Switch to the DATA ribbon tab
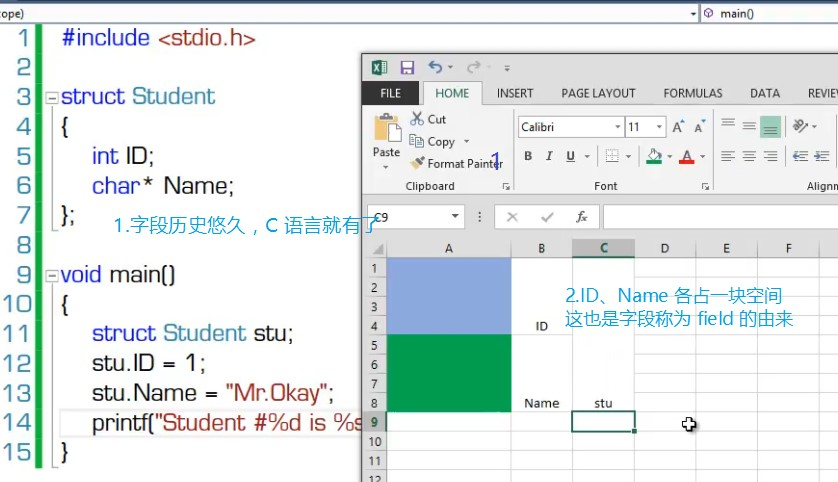The image size is (838, 482). (x=765, y=93)
